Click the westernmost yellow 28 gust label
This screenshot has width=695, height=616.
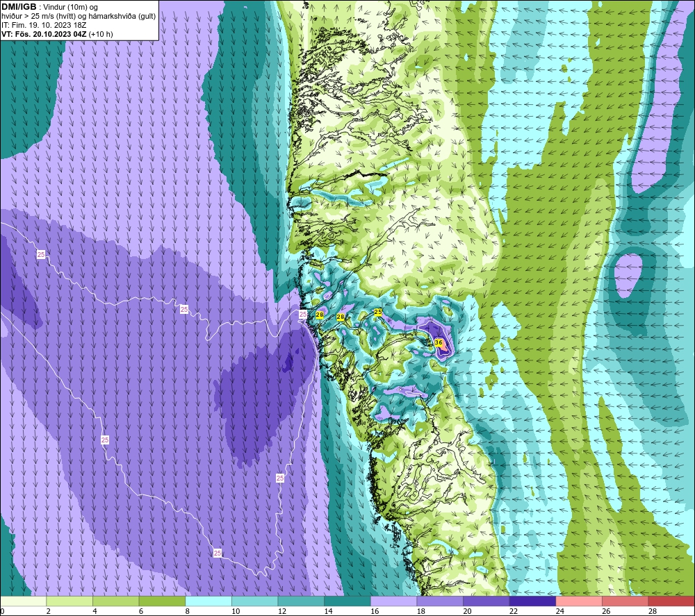(319, 315)
